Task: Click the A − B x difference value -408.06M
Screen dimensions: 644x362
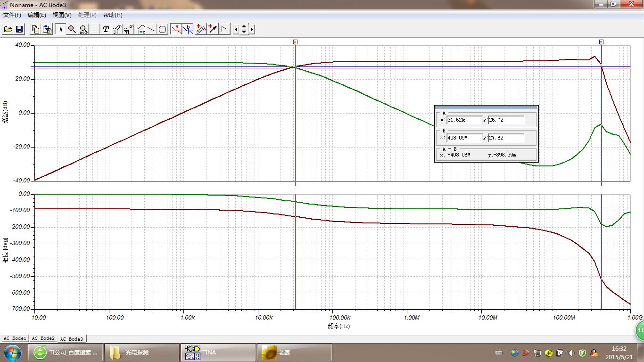Action: tap(458, 155)
